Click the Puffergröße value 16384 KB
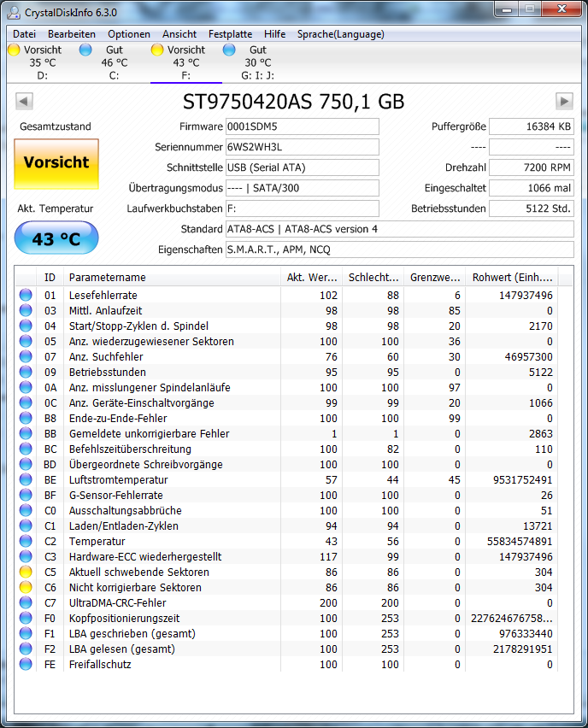 click(532, 126)
